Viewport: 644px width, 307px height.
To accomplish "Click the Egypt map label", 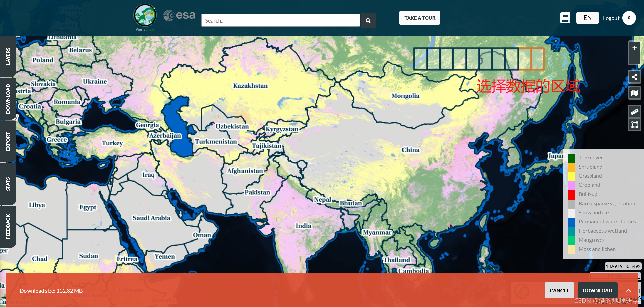I will click(88, 207).
